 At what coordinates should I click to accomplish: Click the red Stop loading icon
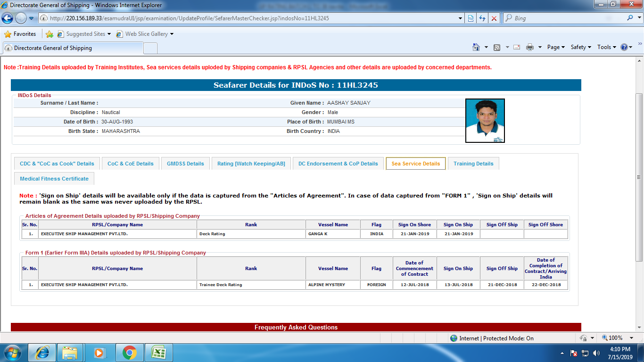494,18
